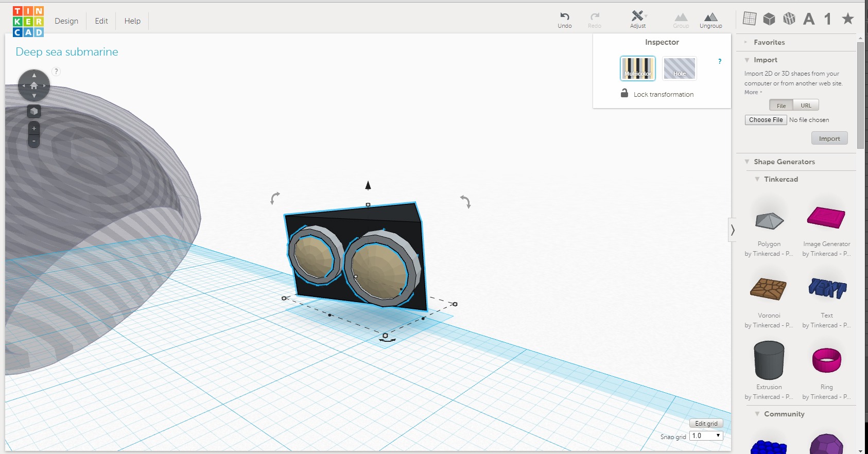Open the Snap grid dropdown
This screenshot has height=454, width=868.
[706, 436]
